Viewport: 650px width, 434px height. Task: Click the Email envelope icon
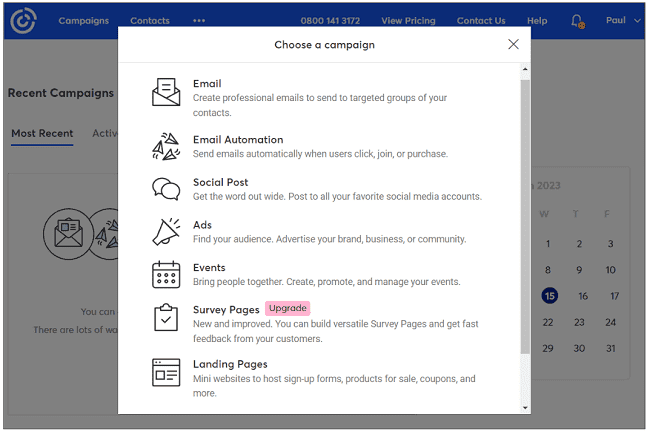(166, 92)
